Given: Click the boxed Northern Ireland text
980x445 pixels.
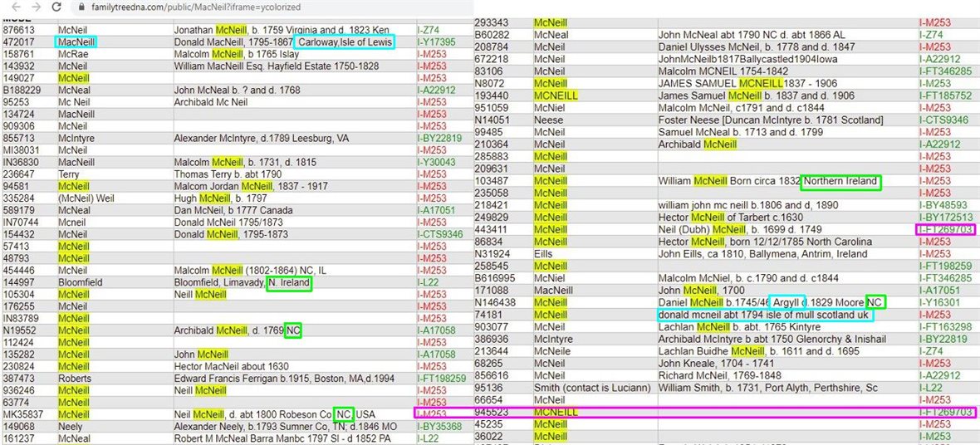Looking at the screenshot, I should click(x=840, y=181).
